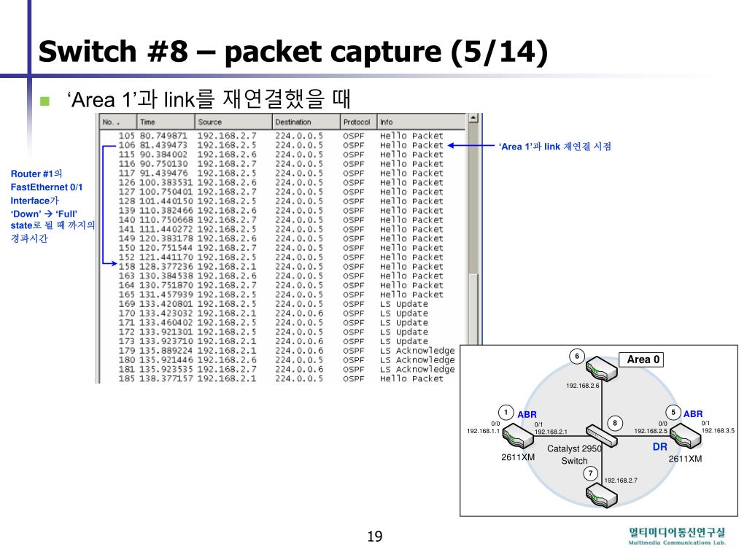Click the scrollbar up arrow in packet list
Viewport: 747px width, 560px height.
tap(473, 117)
